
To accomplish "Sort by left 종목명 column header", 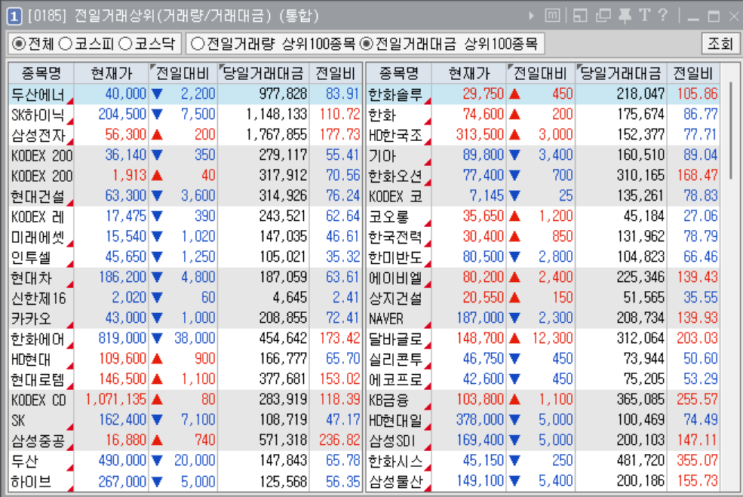I will click(41, 73).
